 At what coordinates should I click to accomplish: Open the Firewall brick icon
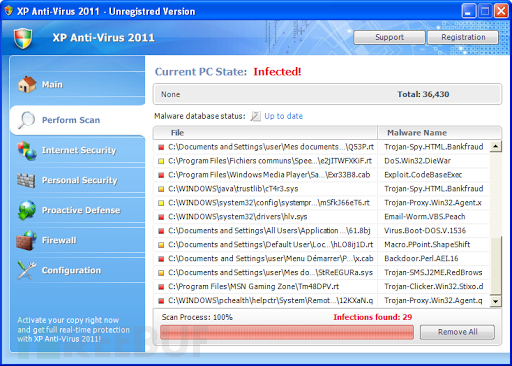click(x=26, y=240)
